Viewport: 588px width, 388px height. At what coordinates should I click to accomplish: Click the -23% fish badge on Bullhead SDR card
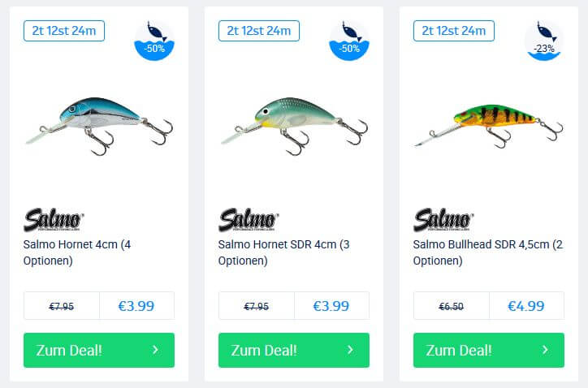pyautogui.click(x=544, y=41)
